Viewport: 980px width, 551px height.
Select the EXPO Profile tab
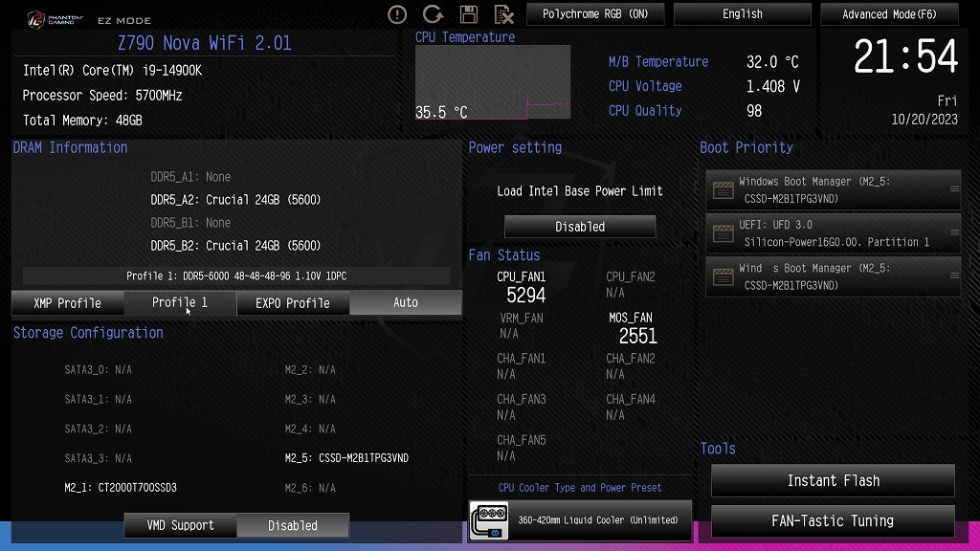(292, 303)
